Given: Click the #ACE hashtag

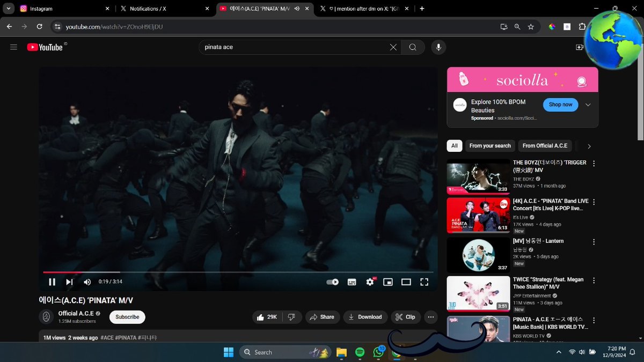Looking at the screenshot, I should (106, 338).
